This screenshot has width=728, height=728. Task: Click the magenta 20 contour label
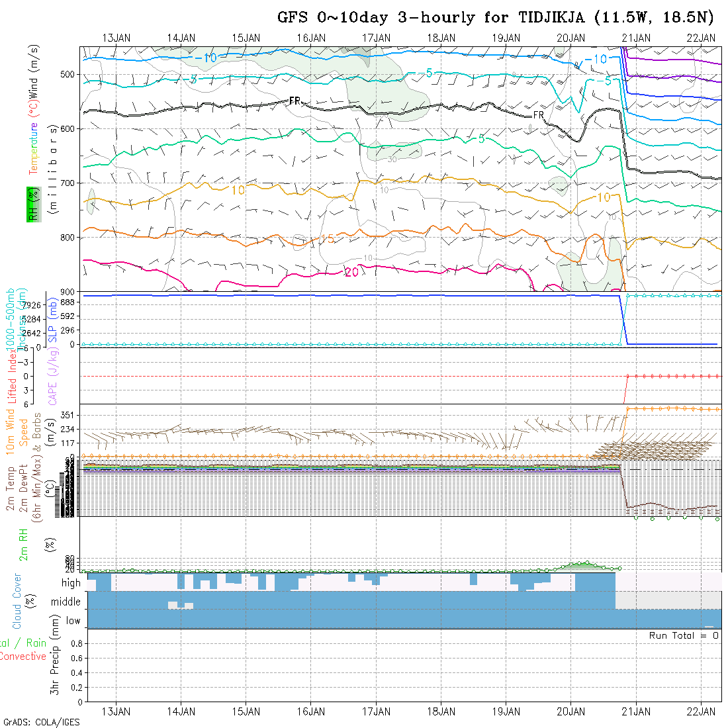351,272
